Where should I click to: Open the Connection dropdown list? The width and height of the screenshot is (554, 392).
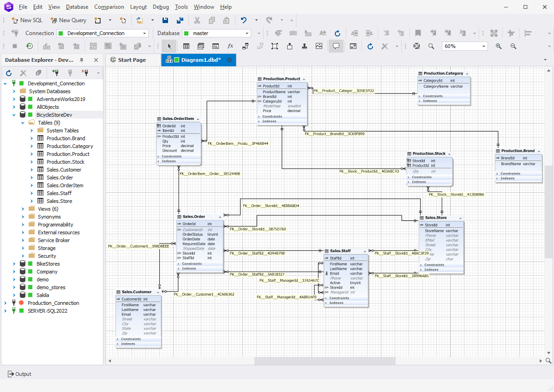point(145,33)
